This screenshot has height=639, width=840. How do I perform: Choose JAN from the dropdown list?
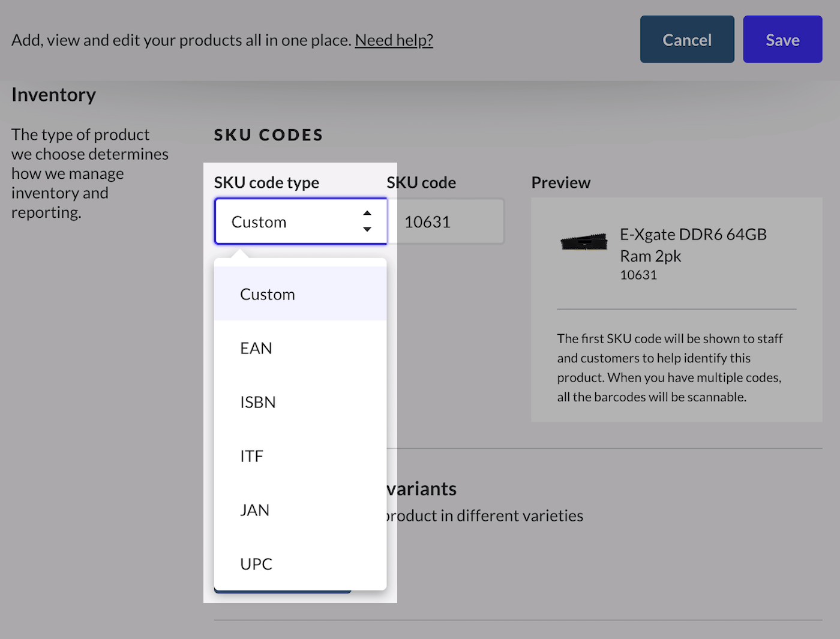pyautogui.click(x=255, y=509)
